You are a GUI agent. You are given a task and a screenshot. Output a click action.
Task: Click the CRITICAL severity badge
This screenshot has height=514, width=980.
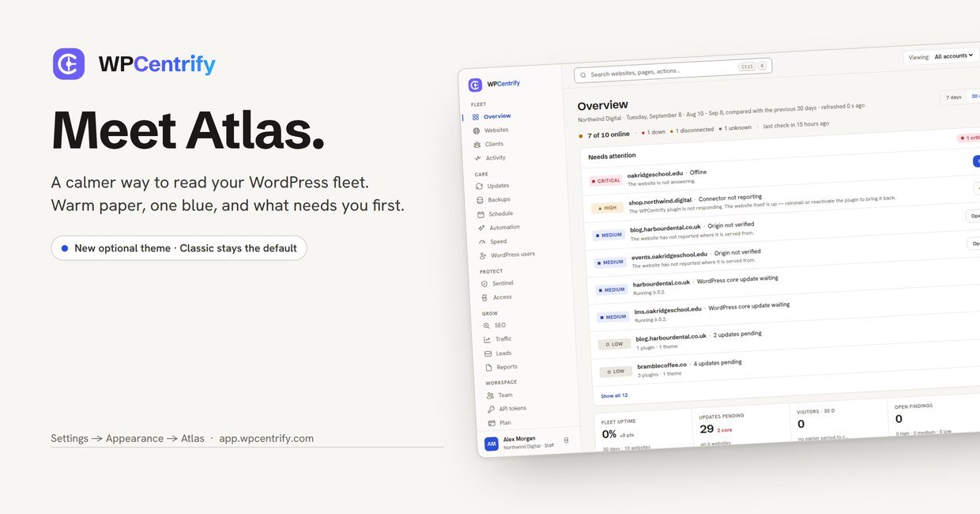point(606,180)
